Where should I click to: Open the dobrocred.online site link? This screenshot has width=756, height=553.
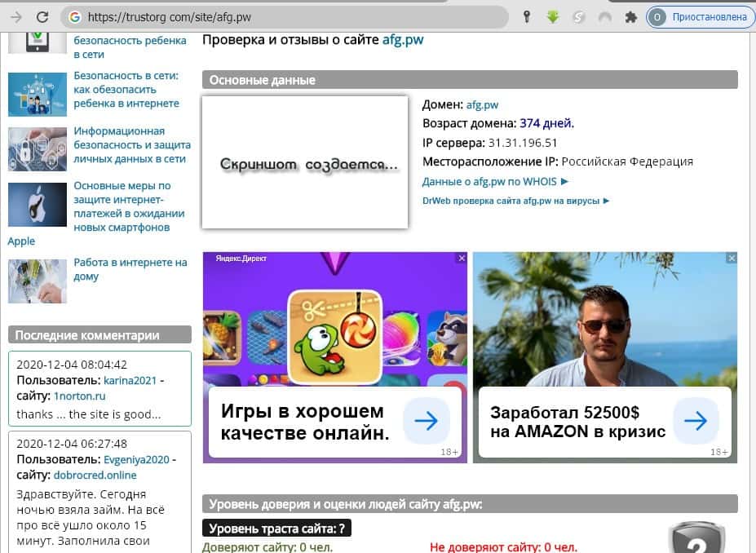[x=95, y=475]
